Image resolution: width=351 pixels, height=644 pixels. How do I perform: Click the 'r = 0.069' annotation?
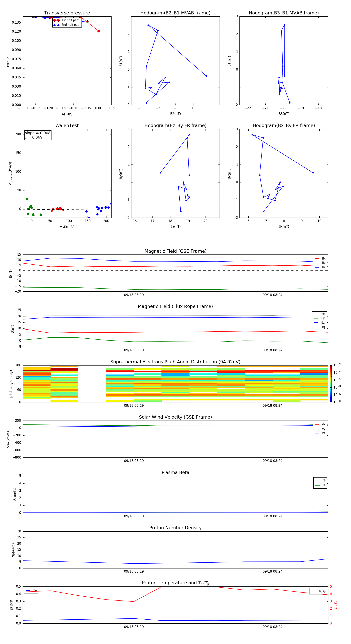click(x=34, y=137)
